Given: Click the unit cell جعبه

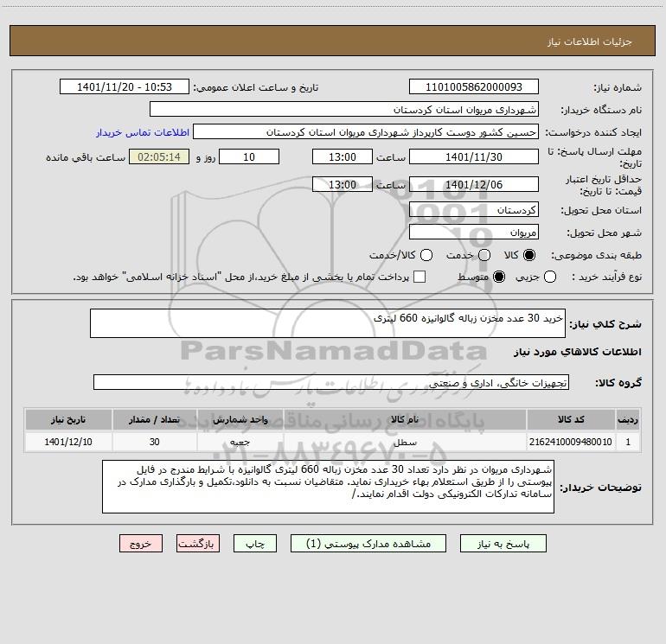Looking at the screenshot, I should [x=240, y=442].
